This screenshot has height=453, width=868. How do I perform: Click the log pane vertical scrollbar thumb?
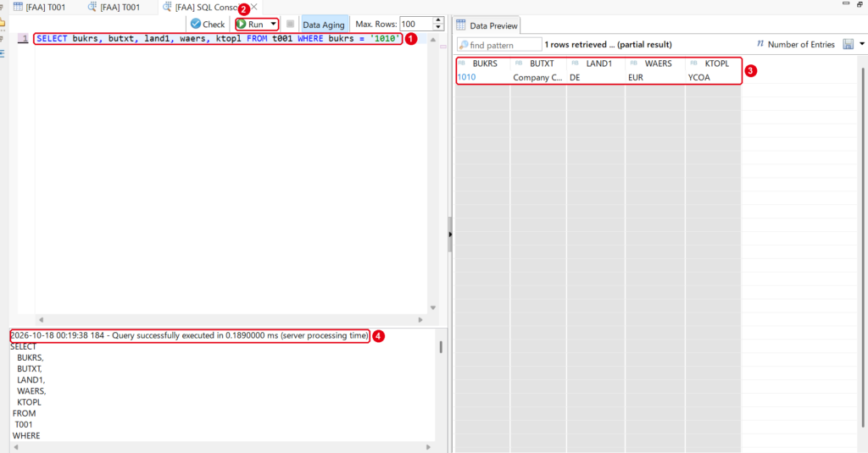(x=441, y=347)
